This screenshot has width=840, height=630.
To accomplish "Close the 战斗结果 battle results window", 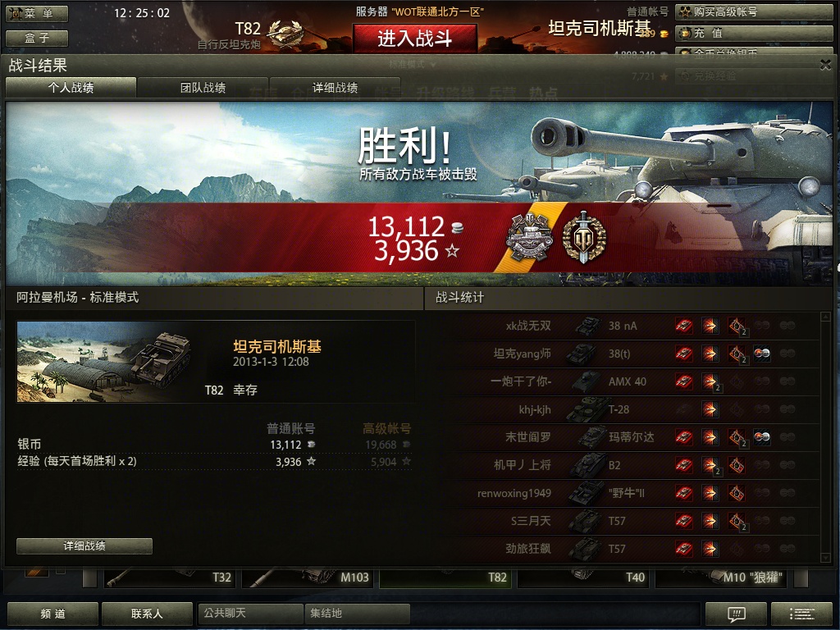I will point(825,65).
